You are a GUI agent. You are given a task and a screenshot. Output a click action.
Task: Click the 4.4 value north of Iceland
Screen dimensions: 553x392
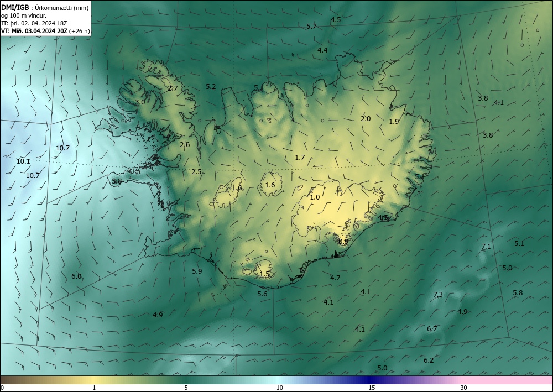coord(322,50)
